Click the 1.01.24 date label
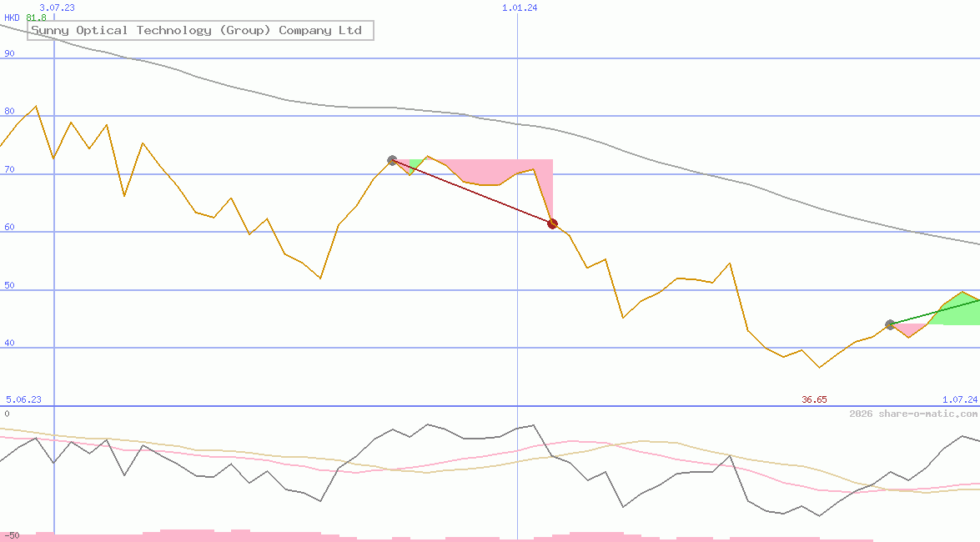 click(520, 8)
